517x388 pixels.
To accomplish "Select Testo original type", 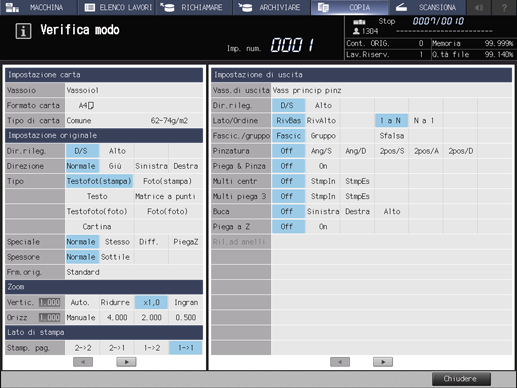I will point(97,196).
